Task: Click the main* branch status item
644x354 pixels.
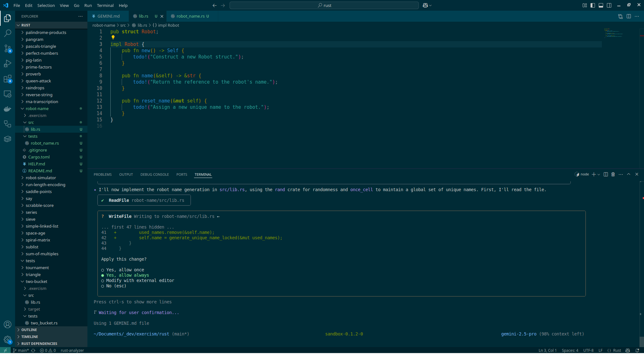Action: [x=21, y=351]
